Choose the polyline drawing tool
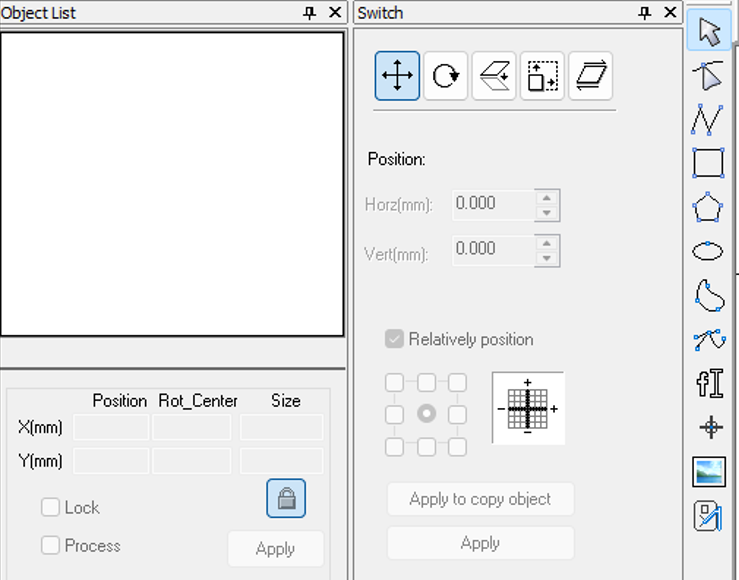 [707, 120]
